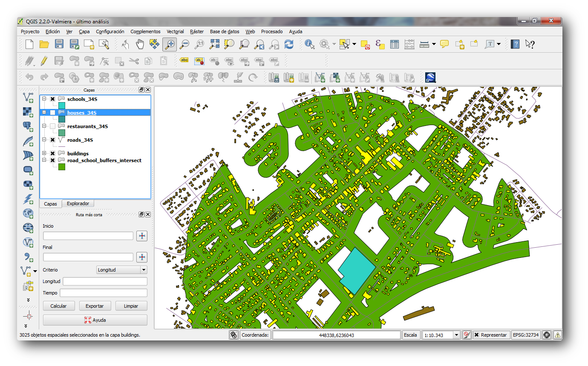Click the green road_school_buffers_intersect swatch

pyautogui.click(x=62, y=167)
